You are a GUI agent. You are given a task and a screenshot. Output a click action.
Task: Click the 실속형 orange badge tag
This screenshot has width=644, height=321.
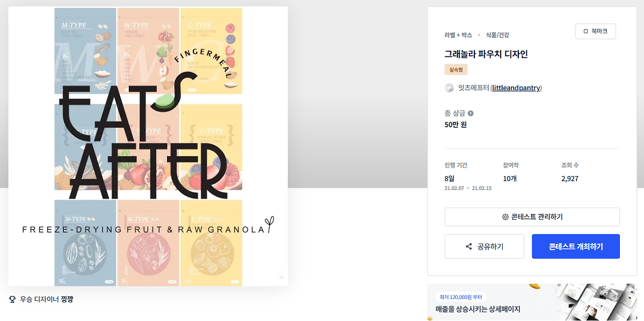click(x=456, y=69)
